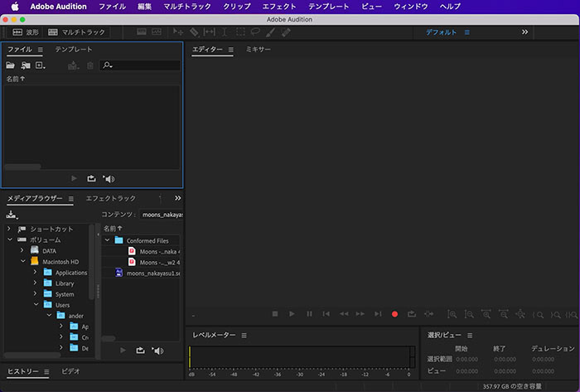Select the Moons -..._w2 file
This screenshot has height=392, width=580.
coord(159,262)
